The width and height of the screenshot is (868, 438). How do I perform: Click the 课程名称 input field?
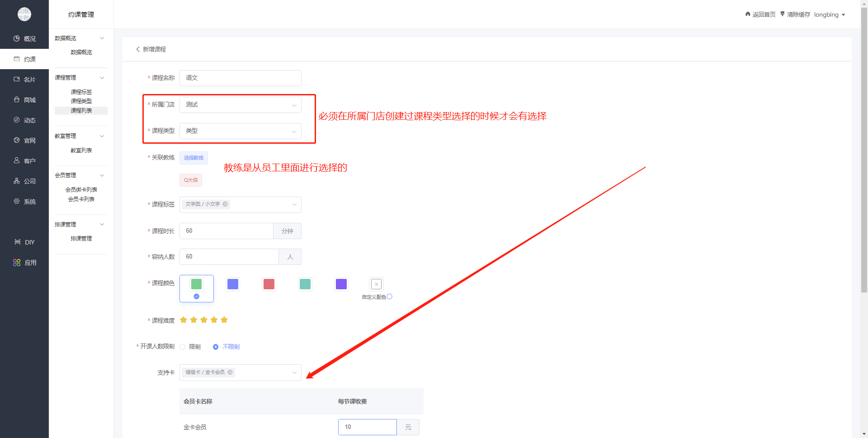point(241,78)
